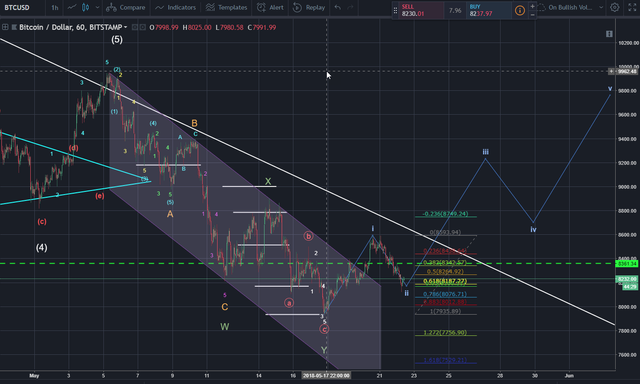Viewport: 640px width, 384px height.
Task: Select the green W wave label
Action: [224, 326]
